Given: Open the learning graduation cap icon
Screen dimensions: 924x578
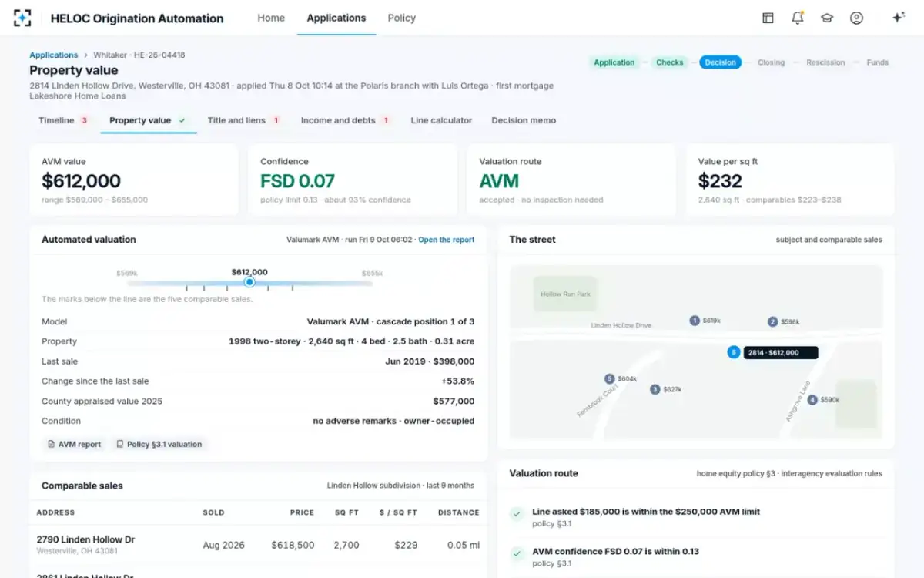Looking at the screenshot, I should coord(827,18).
